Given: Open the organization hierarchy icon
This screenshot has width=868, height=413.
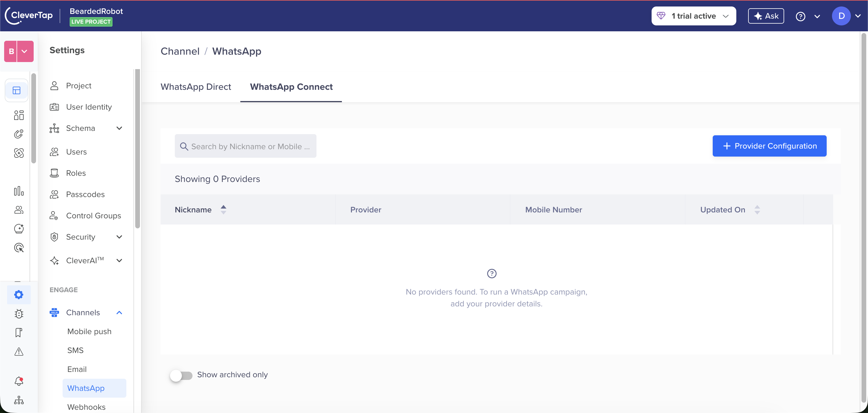Looking at the screenshot, I should click(19, 400).
